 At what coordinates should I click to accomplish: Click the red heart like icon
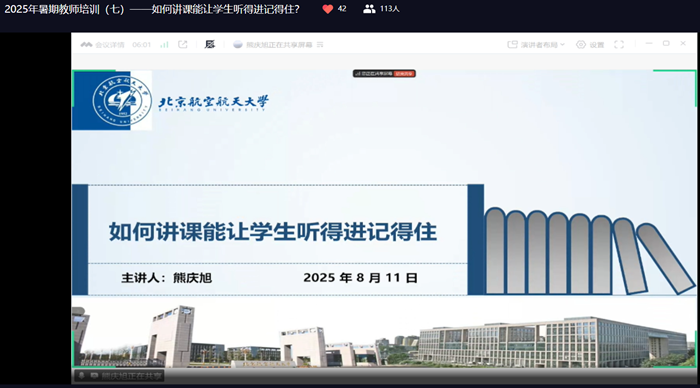pyautogui.click(x=328, y=9)
